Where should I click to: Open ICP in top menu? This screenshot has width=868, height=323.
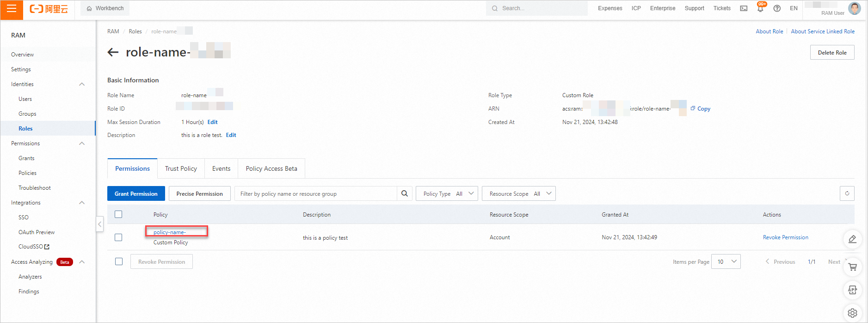point(636,8)
